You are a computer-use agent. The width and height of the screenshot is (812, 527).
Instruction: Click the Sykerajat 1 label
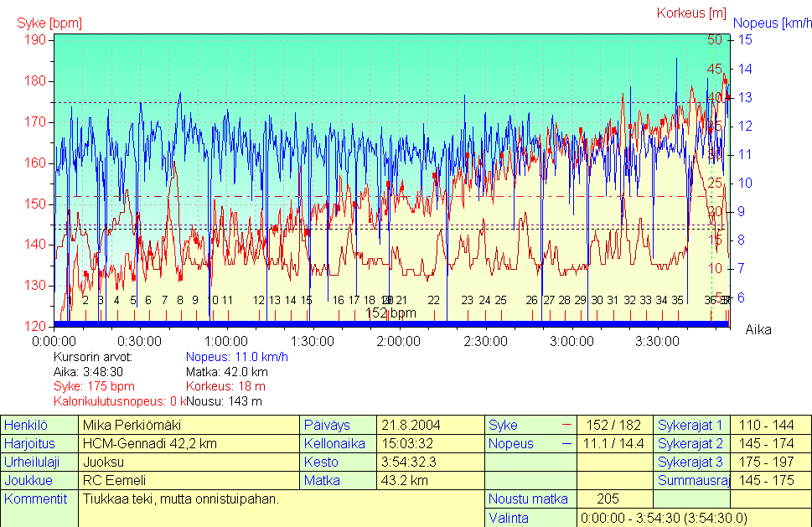tap(691, 426)
